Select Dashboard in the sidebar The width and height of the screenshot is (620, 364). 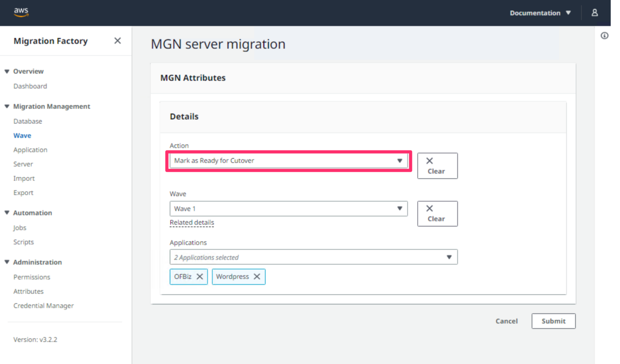coord(30,86)
